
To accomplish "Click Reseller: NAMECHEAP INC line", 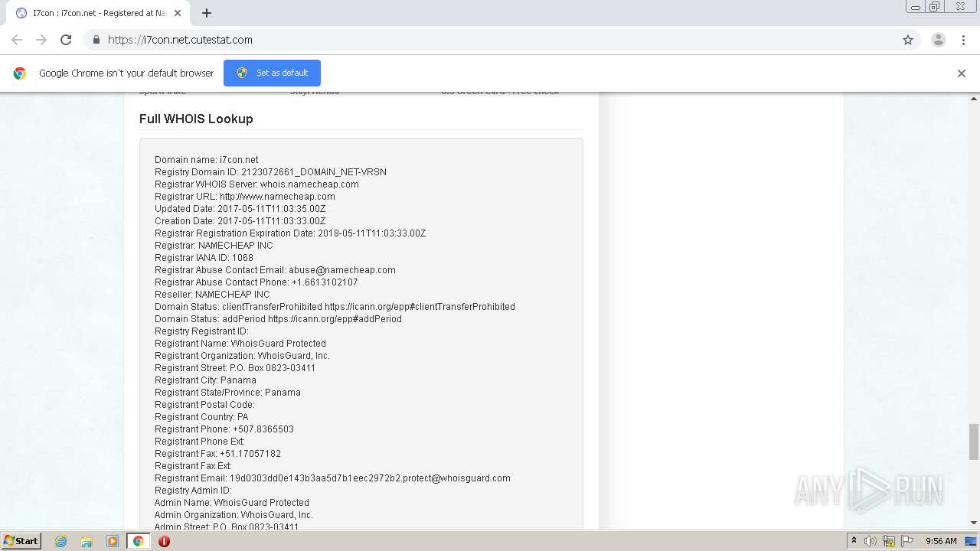I will 212,295.
